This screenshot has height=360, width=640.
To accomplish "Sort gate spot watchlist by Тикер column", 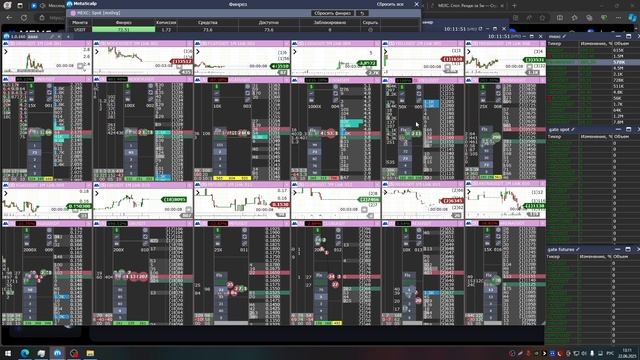I will 554,136.
